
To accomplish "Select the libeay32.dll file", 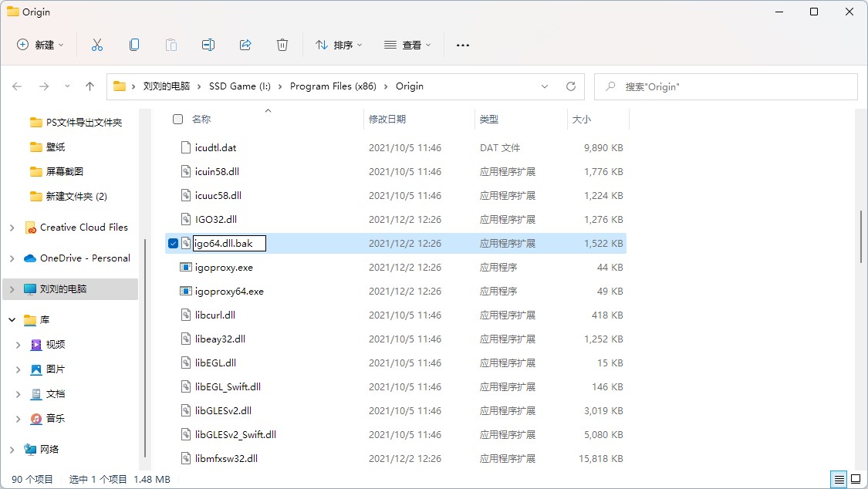I will 220,339.
